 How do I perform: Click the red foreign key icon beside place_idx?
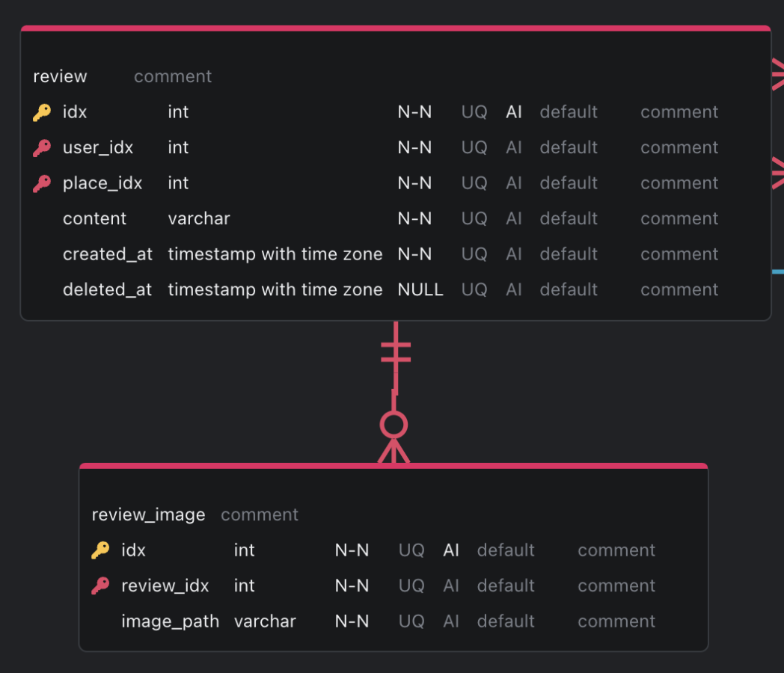42,183
